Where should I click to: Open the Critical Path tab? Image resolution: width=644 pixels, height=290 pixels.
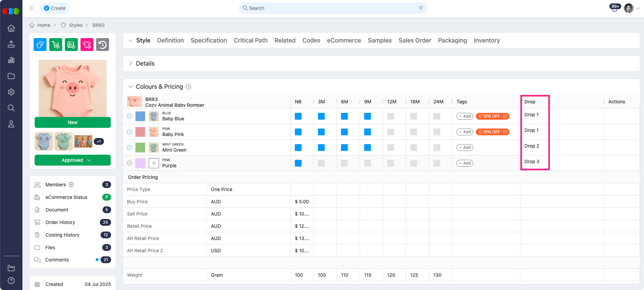(x=250, y=40)
